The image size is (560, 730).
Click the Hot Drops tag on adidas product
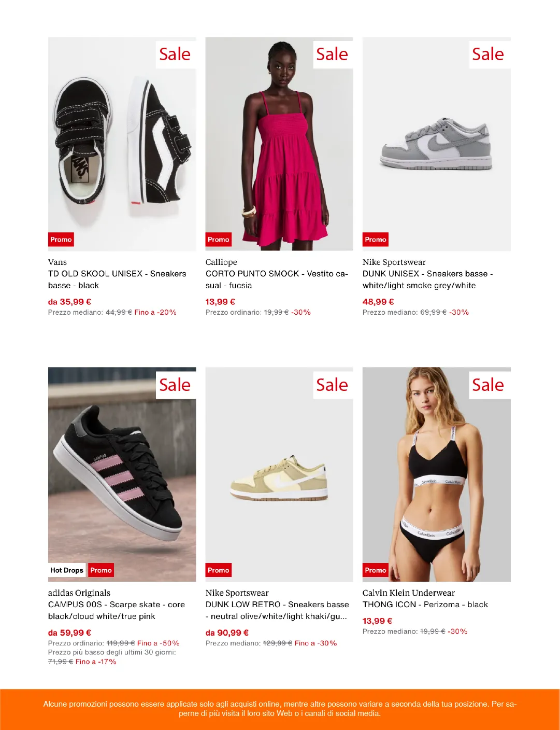click(x=67, y=570)
